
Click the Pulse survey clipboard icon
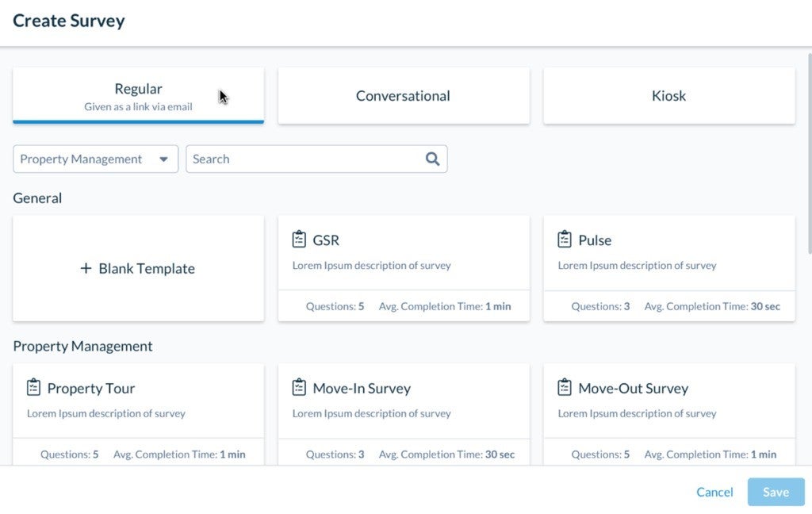[565, 238]
